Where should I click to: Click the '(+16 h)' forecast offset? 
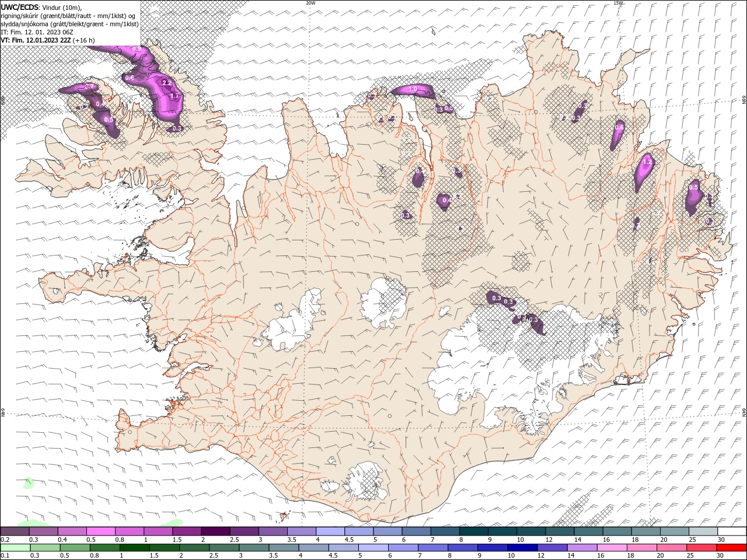(x=84, y=40)
